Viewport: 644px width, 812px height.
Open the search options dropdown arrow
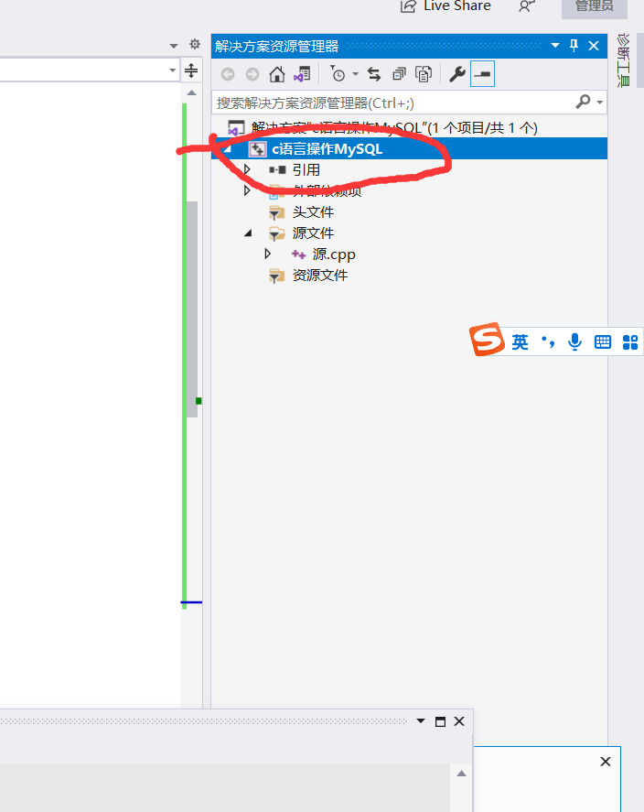pos(599,103)
